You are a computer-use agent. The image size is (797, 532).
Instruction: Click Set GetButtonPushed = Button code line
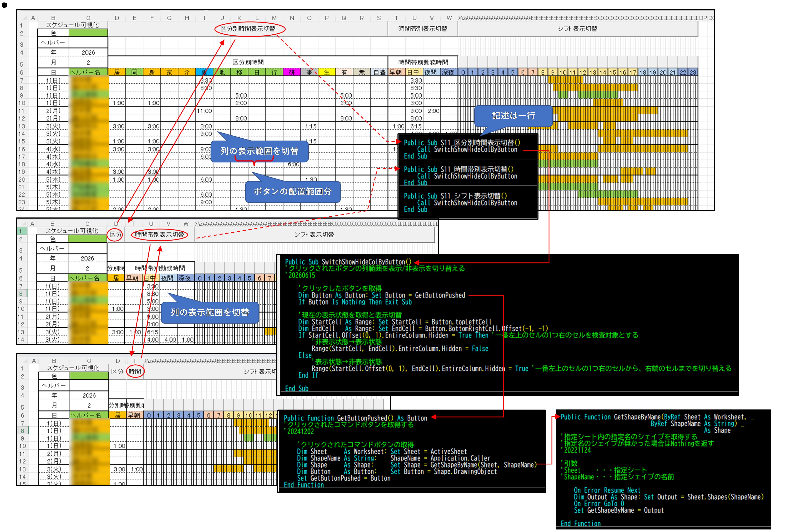coord(343,478)
